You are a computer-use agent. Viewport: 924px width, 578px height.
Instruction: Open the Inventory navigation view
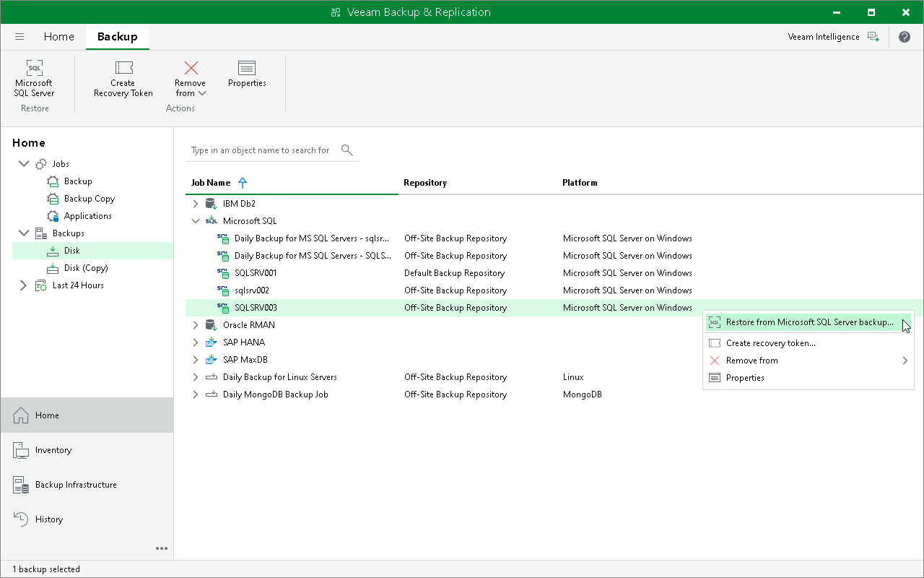(87, 450)
